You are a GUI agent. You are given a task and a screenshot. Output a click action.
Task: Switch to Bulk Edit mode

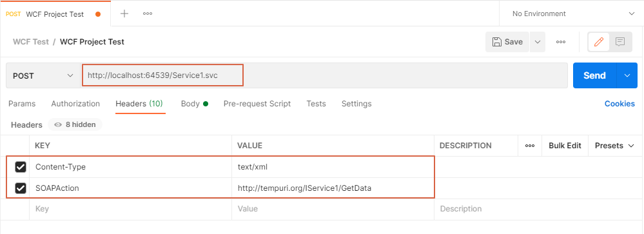[565, 146]
